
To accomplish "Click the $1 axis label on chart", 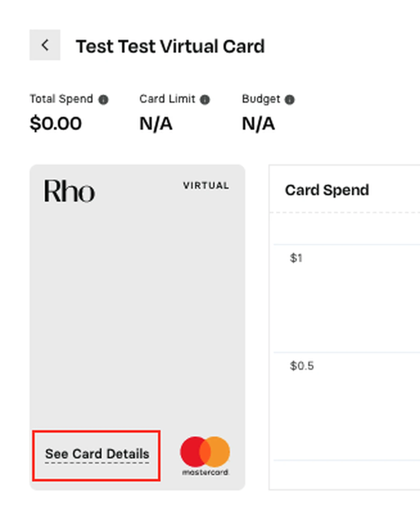I will coord(296,258).
